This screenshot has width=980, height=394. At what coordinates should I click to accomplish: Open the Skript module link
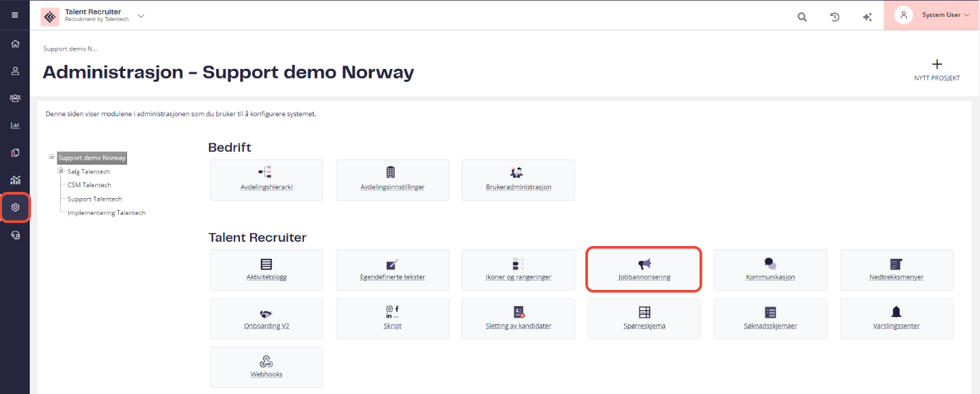392,326
